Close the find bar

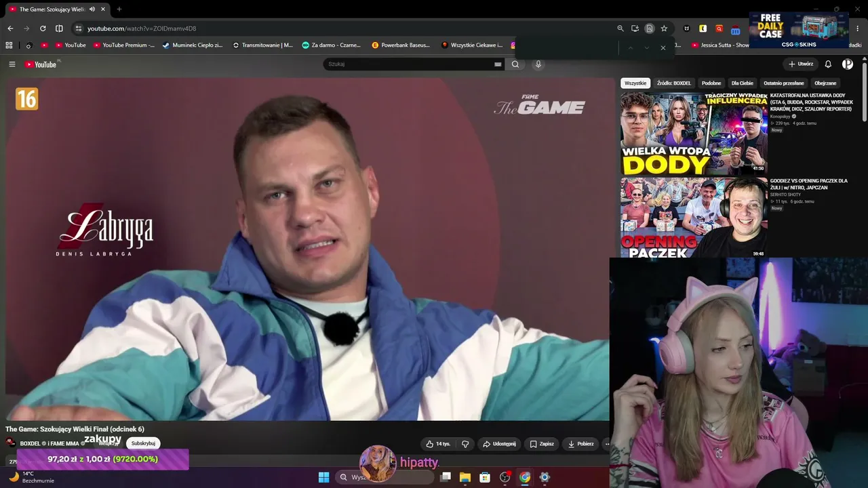coord(663,47)
